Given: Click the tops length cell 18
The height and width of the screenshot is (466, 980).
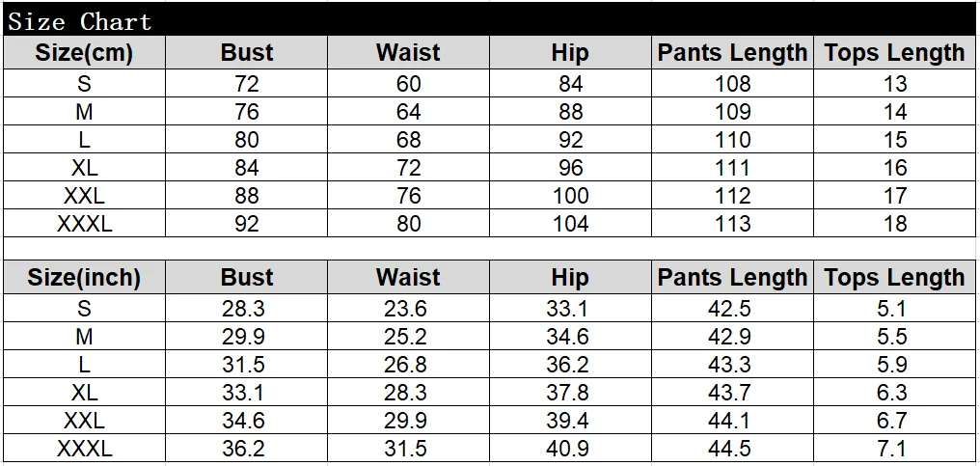Looking at the screenshot, I should point(894,223).
